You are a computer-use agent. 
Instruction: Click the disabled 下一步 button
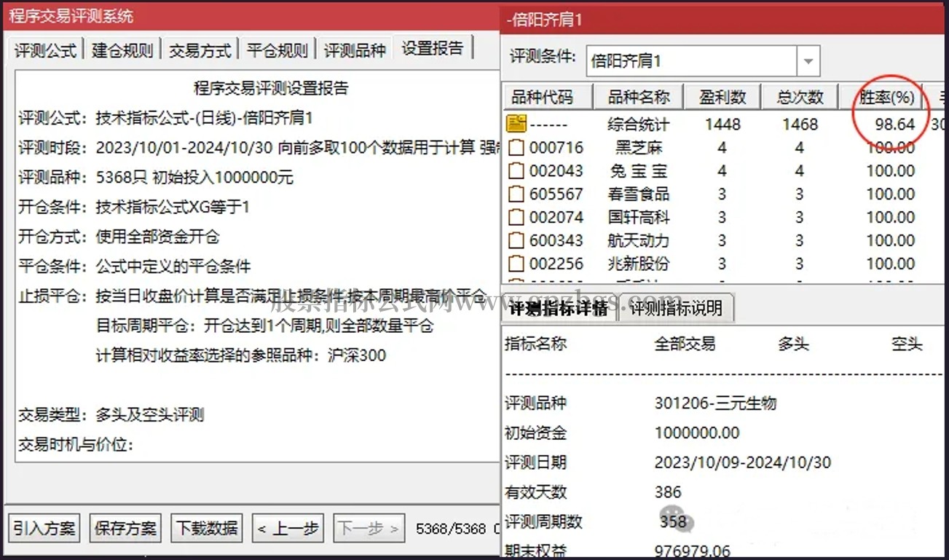369,528
